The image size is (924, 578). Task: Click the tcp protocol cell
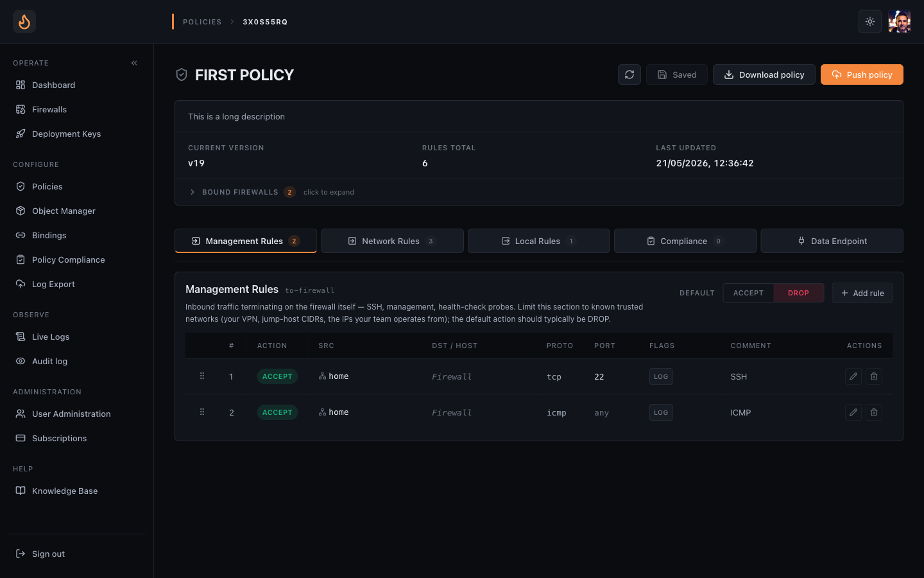[x=554, y=377]
